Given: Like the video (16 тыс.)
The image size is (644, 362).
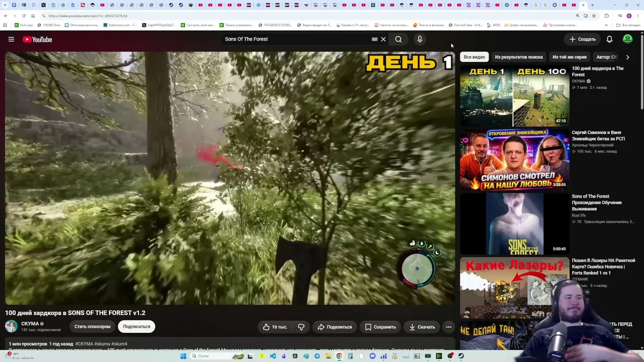Looking at the screenshot, I should click(275, 327).
